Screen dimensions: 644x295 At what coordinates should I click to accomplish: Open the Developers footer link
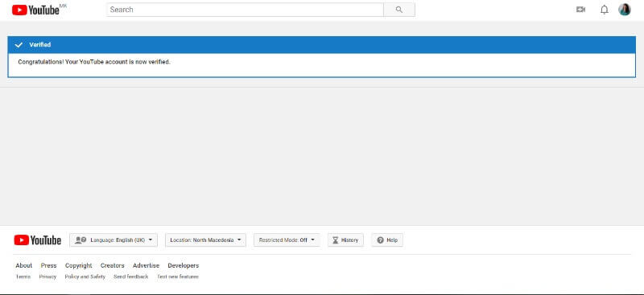184,265
